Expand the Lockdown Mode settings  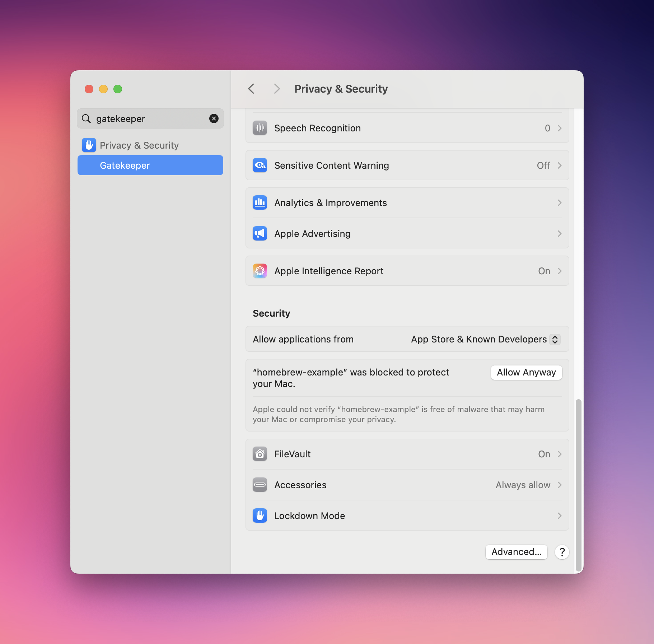tap(559, 515)
